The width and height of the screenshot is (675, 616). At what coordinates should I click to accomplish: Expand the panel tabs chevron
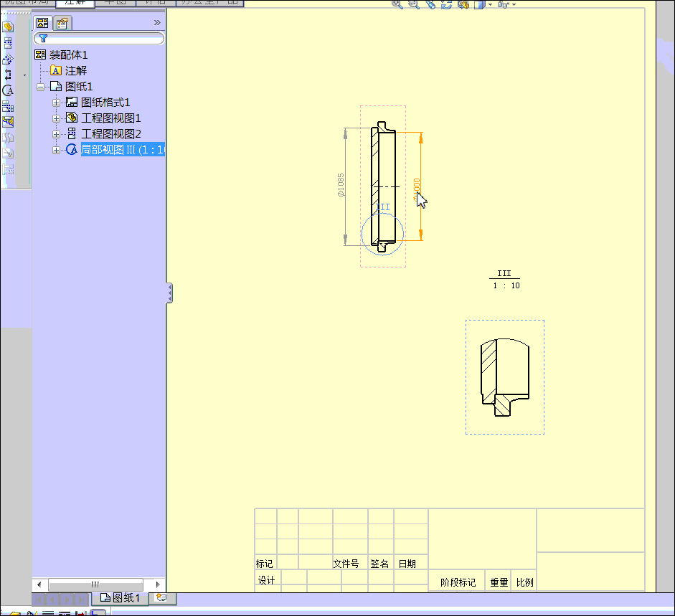point(157,23)
